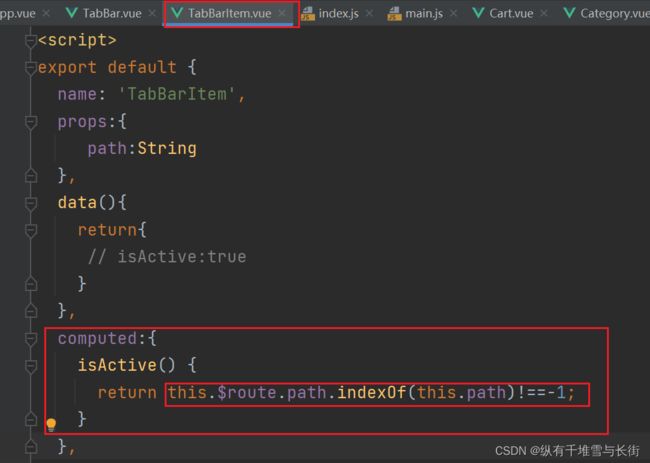Click the 'computed' property keyword
Image resolution: width=650 pixels, height=463 pixels.
coord(97,338)
